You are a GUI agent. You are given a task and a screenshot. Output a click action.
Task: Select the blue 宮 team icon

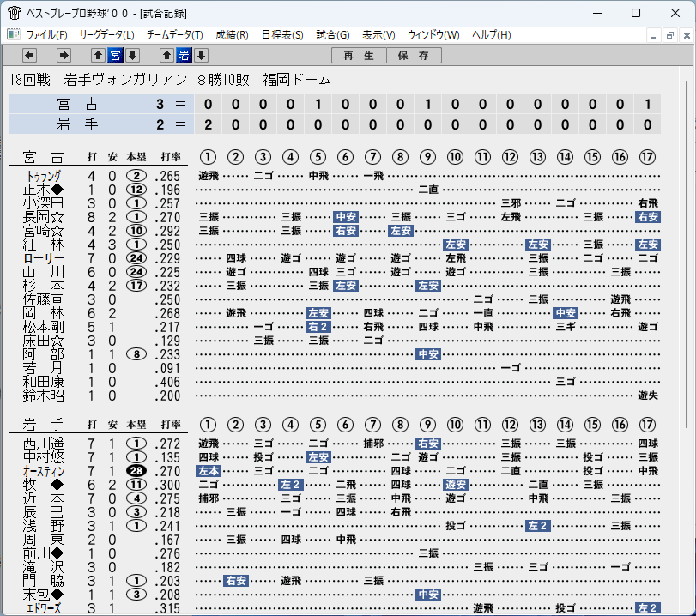pos(115,56)
